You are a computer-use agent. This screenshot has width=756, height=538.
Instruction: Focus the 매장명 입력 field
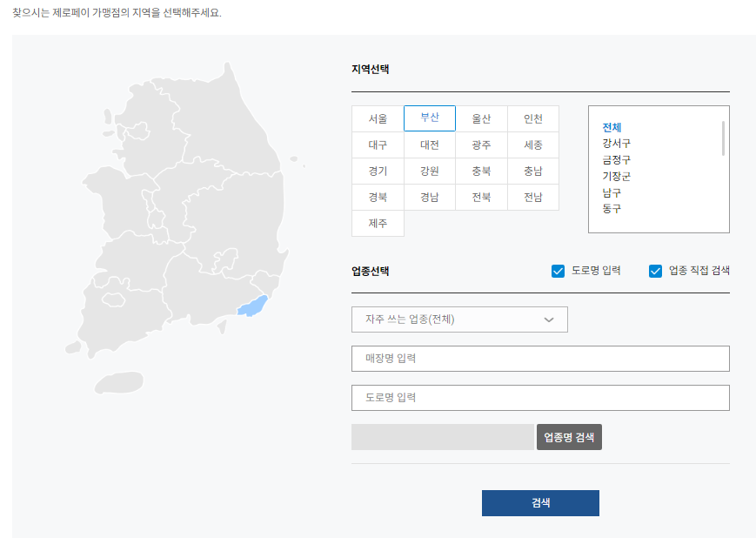pyautogui.click(x=540, y=359)
